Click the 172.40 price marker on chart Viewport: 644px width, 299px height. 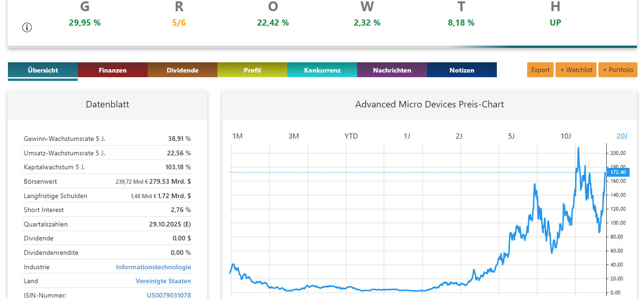click(x=618, y=172)
